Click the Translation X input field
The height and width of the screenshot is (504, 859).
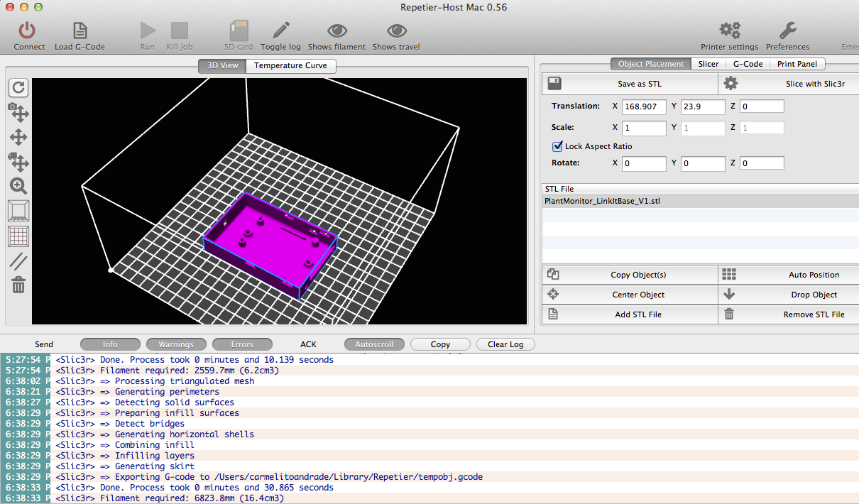644,106
